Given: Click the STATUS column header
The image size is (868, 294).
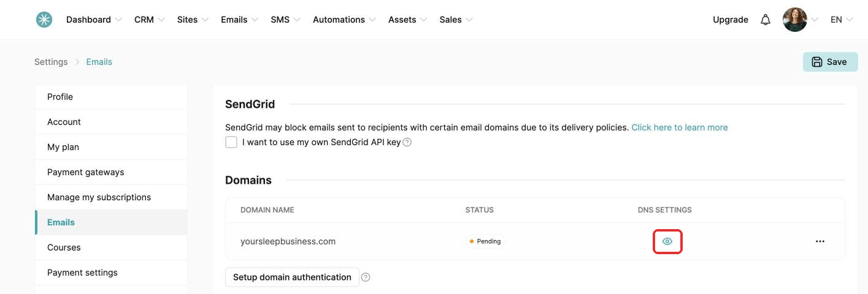Looking at the screenshot, I should pyautogui.click(x=479, y=210).
